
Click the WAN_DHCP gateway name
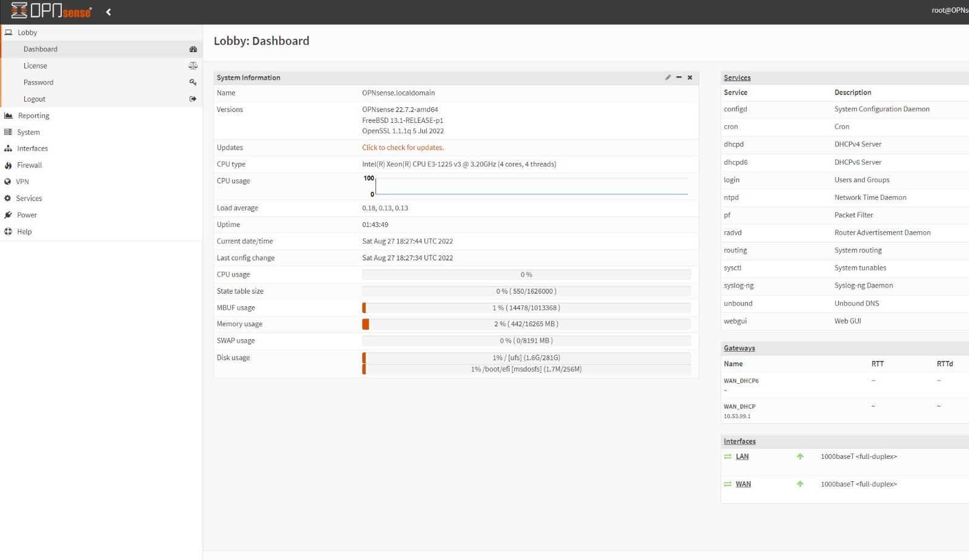739,407
